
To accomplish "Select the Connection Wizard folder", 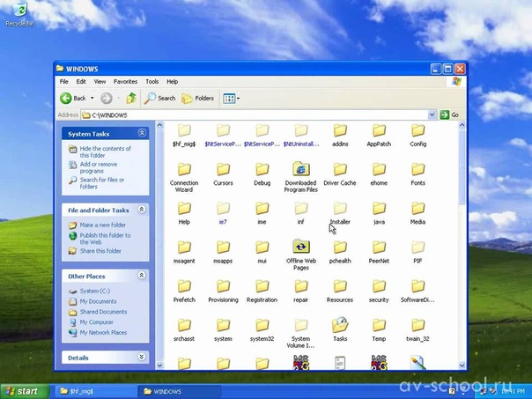I will pyautogui.click(x=184, y=177).
